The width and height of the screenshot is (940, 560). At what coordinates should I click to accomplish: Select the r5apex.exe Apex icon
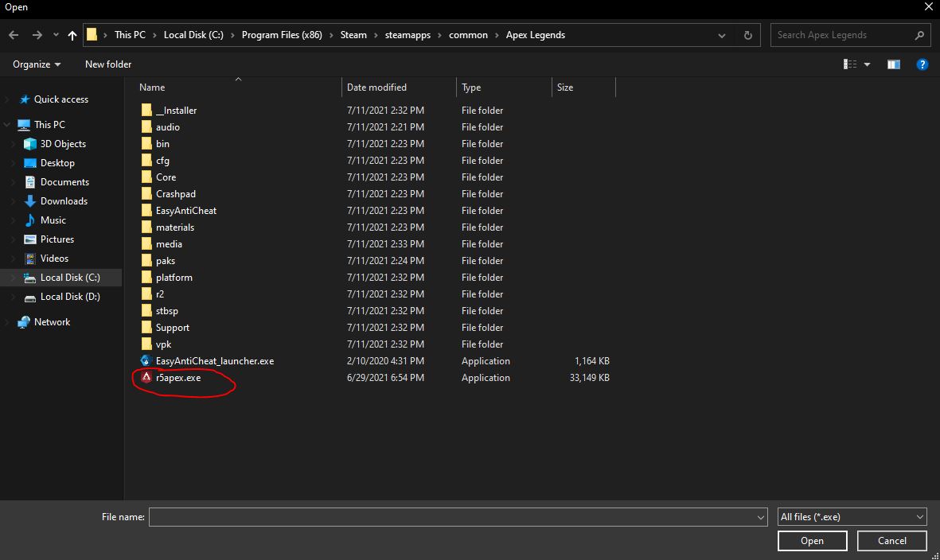tap(146, 377)
